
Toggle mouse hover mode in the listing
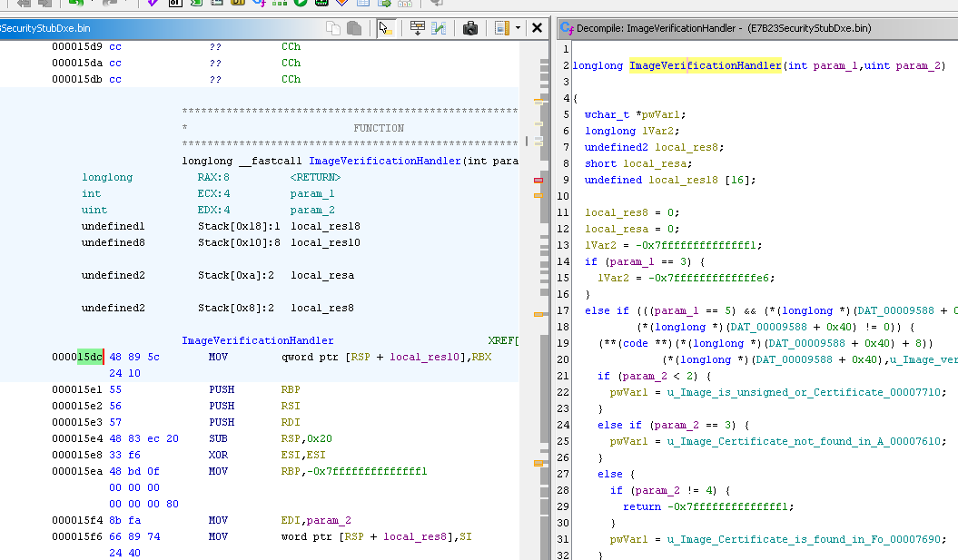(x=385, y=28)
